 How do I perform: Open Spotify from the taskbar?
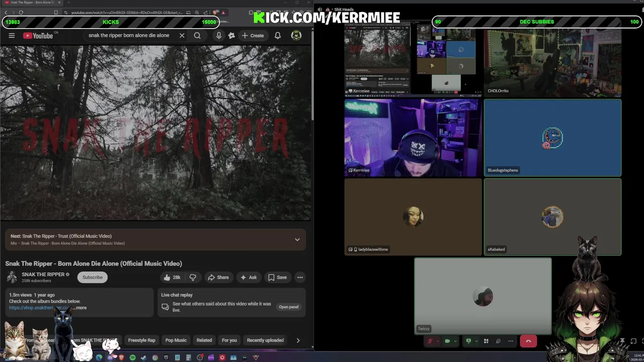tap(132, 357)
